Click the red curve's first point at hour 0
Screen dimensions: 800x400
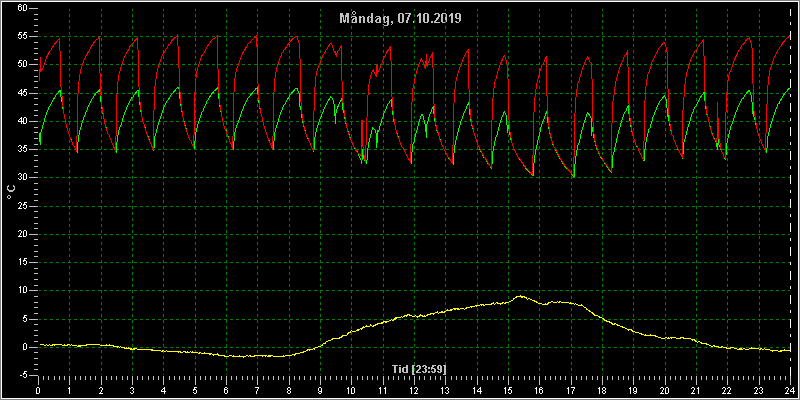(x=39, y=80)
